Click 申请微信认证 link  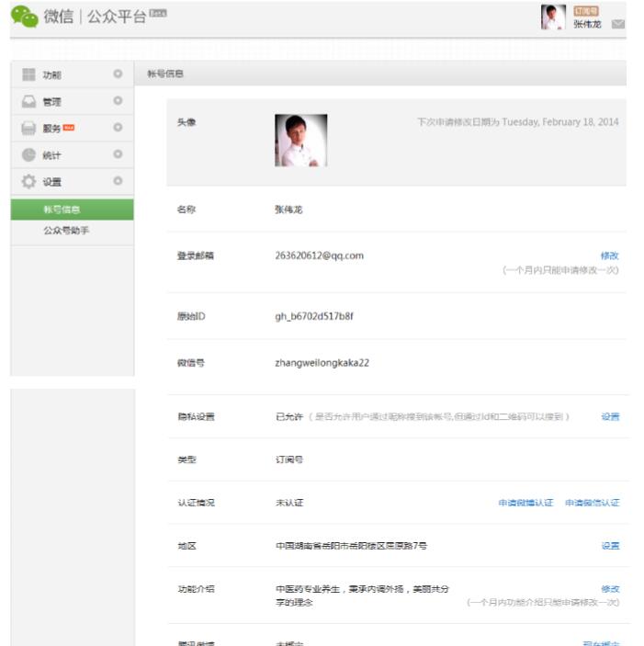(x=592, y=503)
